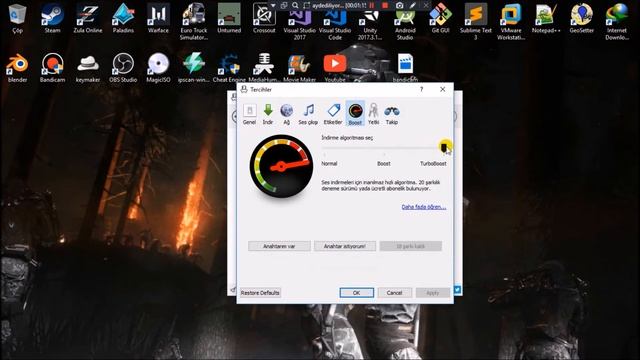The height and width of the screenshot is (360, 640).
Task: Open the ipscan-win shortcut
Action: [194, 68]
